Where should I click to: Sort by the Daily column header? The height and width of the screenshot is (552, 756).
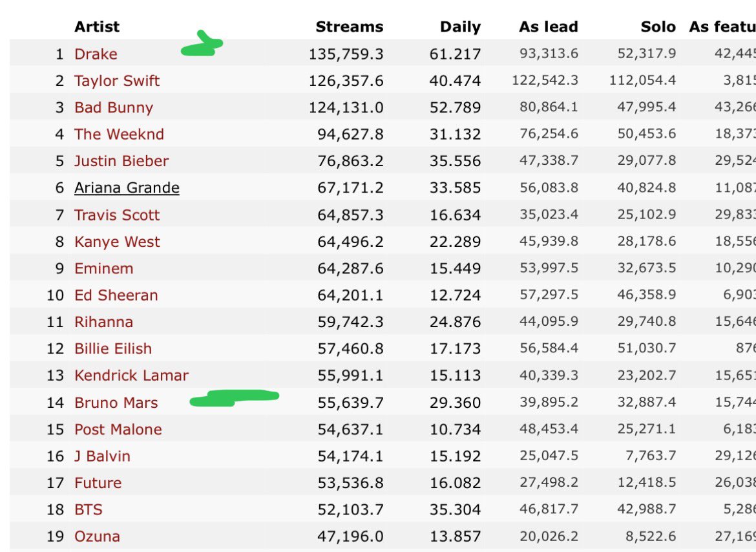[461, 27]
